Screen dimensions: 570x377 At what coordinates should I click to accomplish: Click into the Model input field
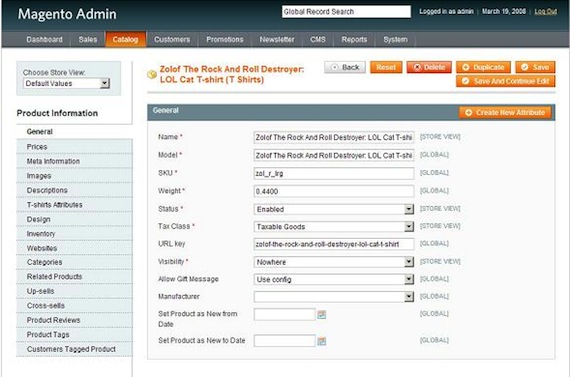point(334,155)
